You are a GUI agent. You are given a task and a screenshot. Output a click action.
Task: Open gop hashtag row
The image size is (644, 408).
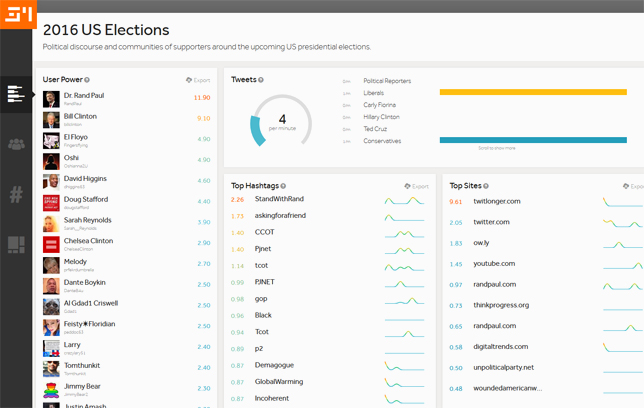[329, 299]
